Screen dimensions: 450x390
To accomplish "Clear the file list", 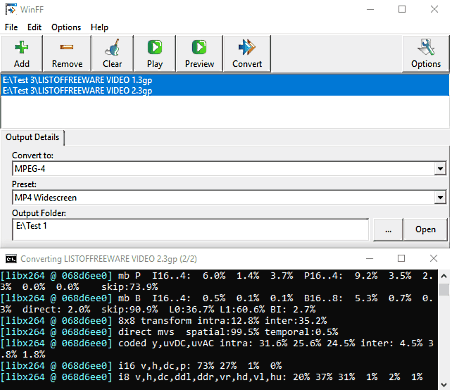I will pyautogui.click(x=112, y=54).
